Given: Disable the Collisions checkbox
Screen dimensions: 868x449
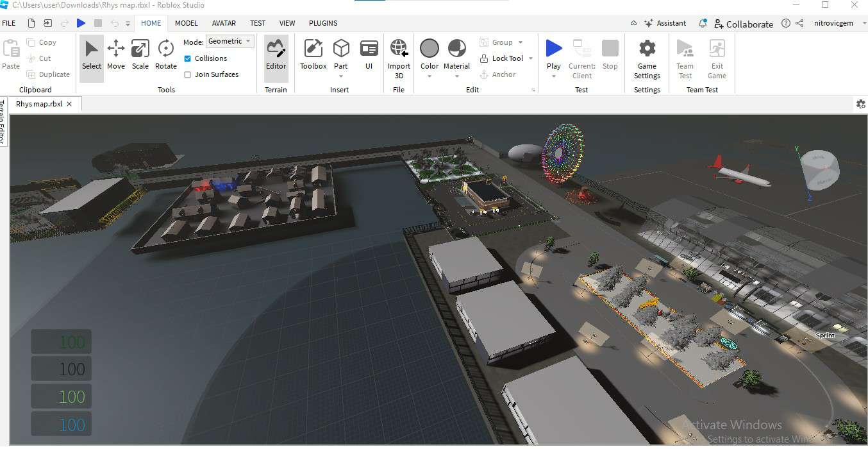Looking at the screenshot, I should (188, 58).
